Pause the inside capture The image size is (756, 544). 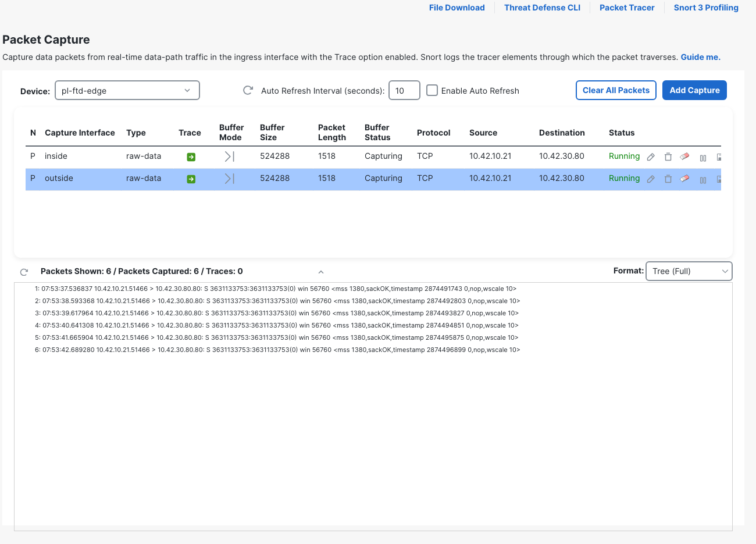[x=703, y=158]
